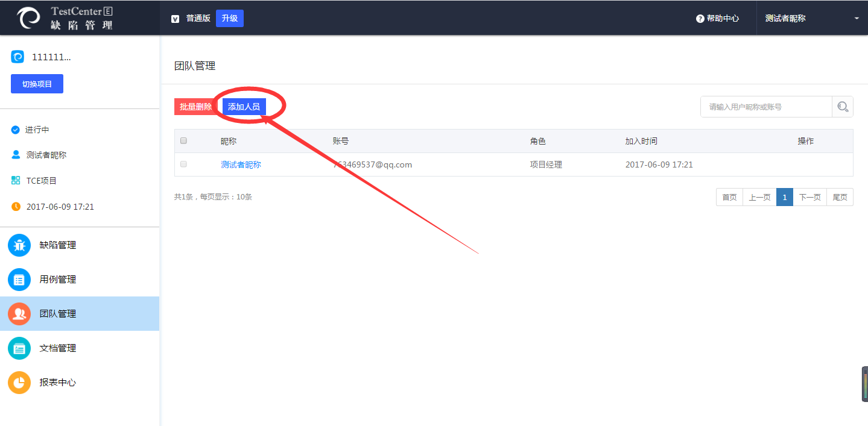Click the user nickname search input field
Screen dimensions: 868x426
(765, 107)
